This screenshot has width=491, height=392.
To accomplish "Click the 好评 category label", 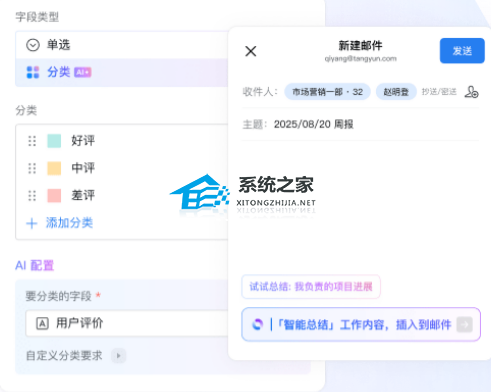I will (83, 141).
